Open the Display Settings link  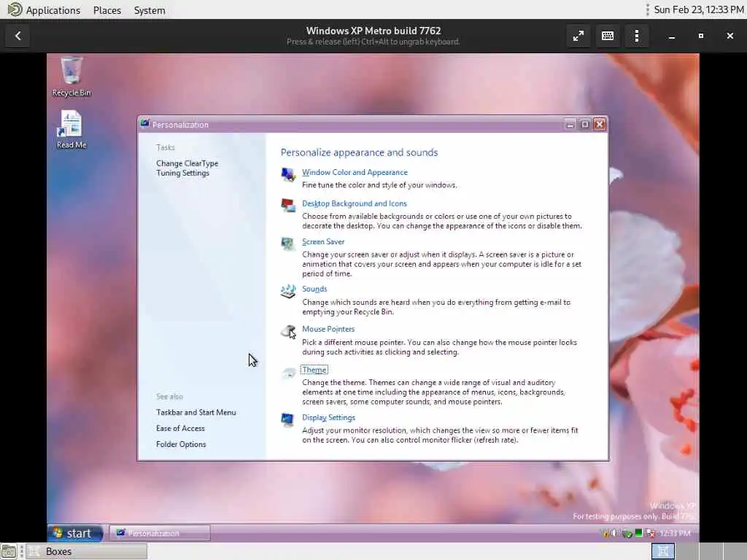click(328, 418)
